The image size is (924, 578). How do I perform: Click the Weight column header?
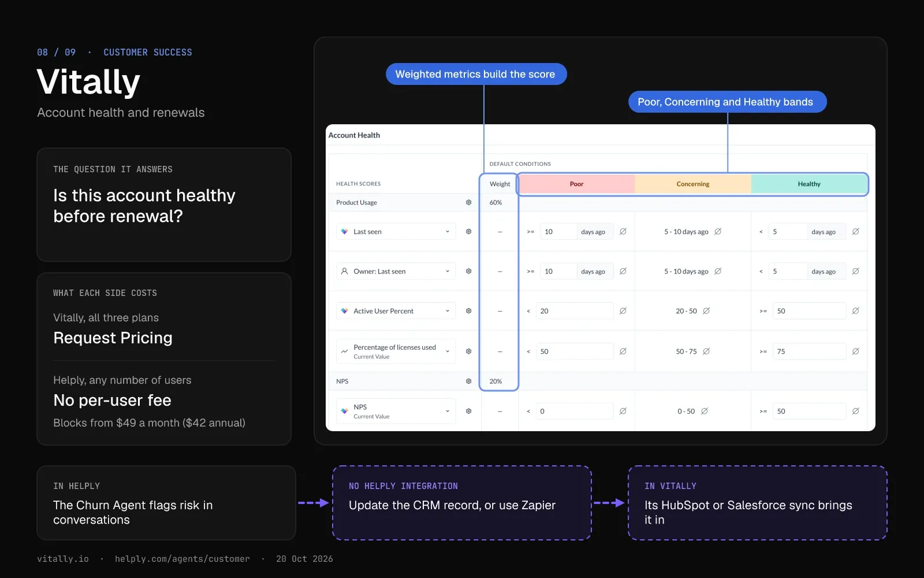[500, 184]
